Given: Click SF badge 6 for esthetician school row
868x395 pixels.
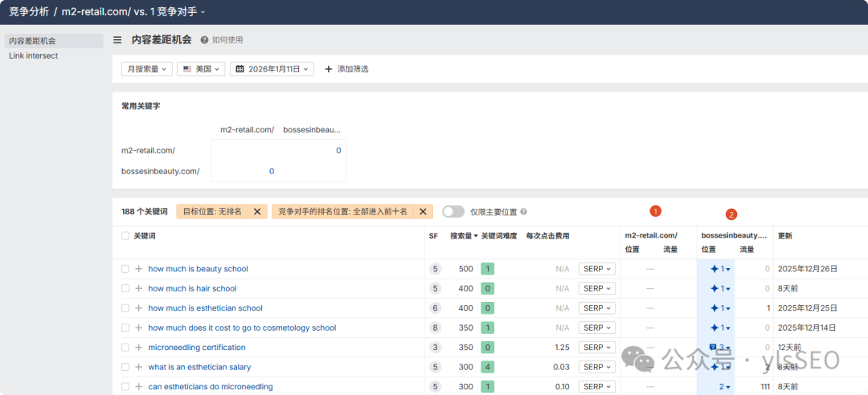Looking at the screenshot, I should [x=435, y=308].
